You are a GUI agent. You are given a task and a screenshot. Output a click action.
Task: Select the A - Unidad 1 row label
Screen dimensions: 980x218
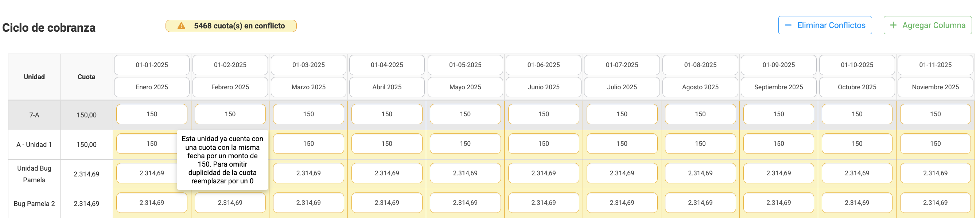pos(34,145)
